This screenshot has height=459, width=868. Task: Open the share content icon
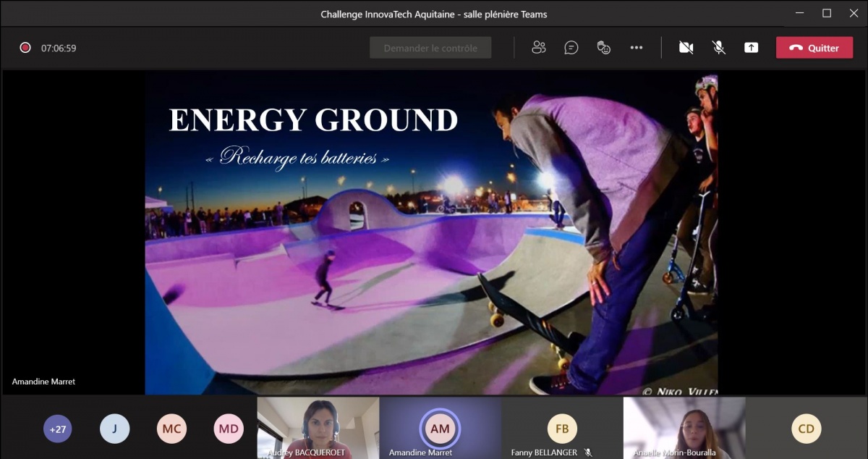coord(752,48)
